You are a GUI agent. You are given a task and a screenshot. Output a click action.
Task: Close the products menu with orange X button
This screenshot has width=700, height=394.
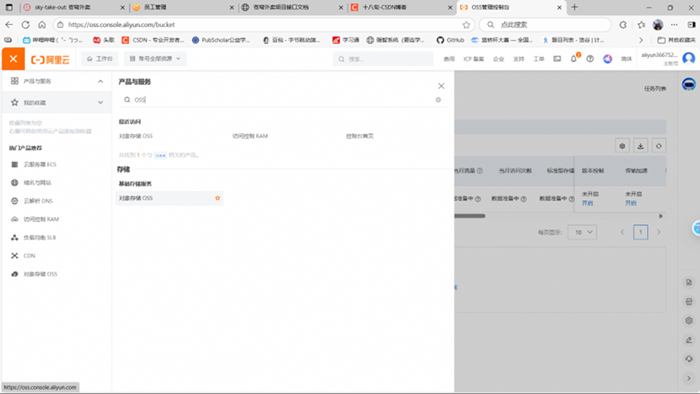coord(13,59)
